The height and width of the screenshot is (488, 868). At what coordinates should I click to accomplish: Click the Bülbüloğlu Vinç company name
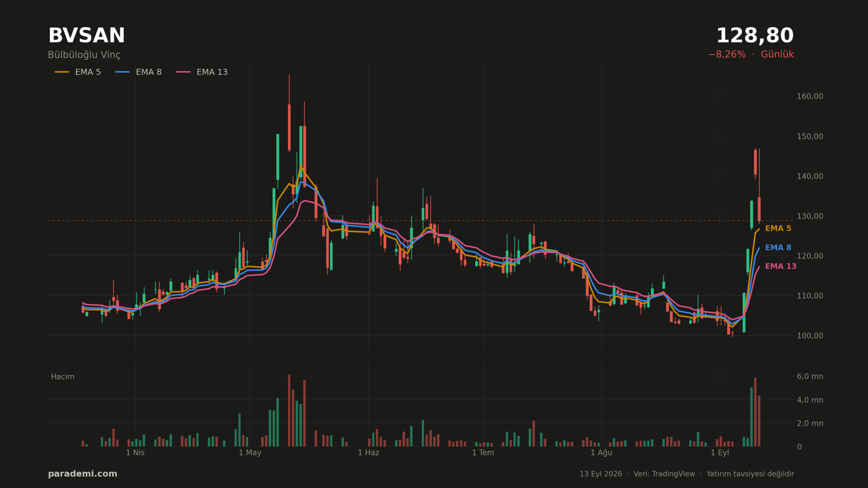coord(84,55)
